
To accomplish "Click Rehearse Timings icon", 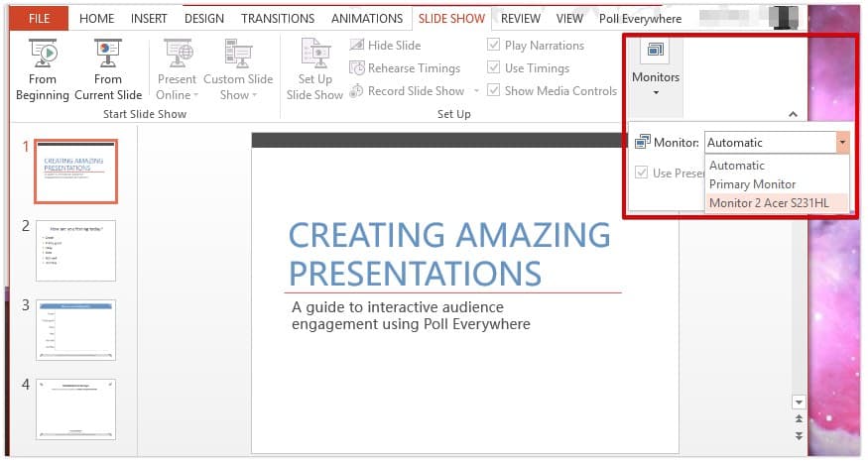I will [x=358, y=68].
